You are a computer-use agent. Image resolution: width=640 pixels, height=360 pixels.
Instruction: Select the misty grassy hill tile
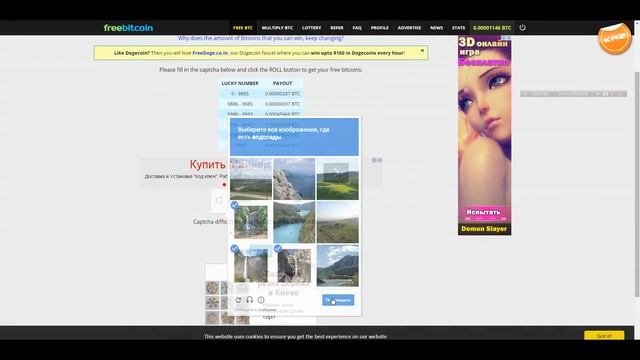click(338, 222)
